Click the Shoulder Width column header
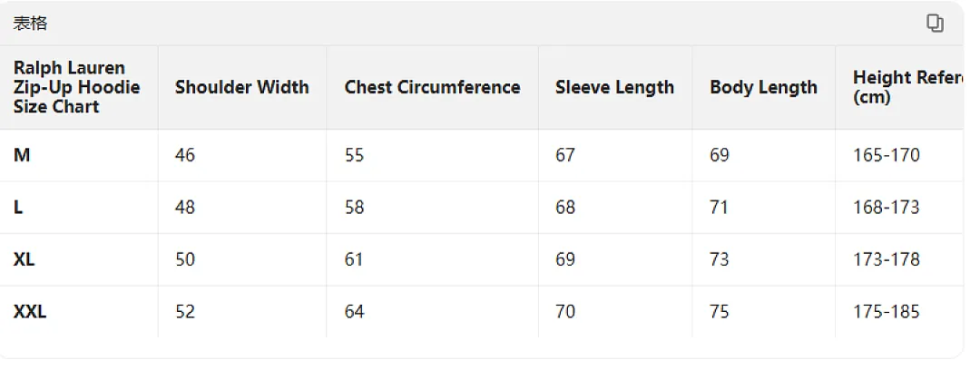This screenshot has width=980, height=370. [242, 87]
